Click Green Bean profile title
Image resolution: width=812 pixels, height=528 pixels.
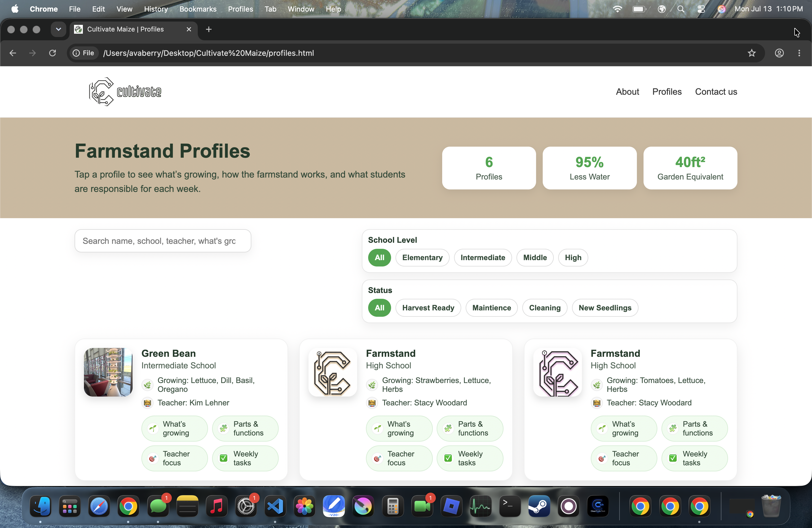(x=168, y=353)
